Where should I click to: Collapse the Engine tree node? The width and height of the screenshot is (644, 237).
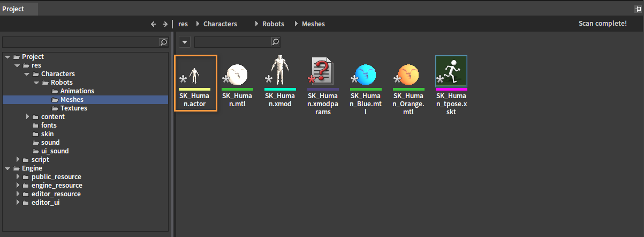coord(7,168)
